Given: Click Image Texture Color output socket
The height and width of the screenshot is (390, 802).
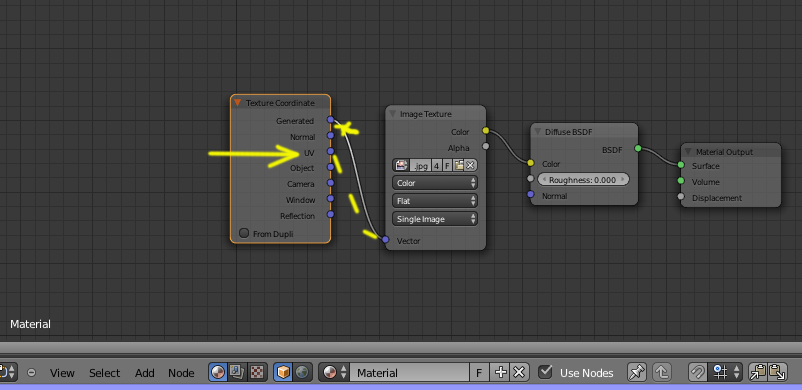Looking at the screenshot, I should pyautogui.click(x=486, y=131).
